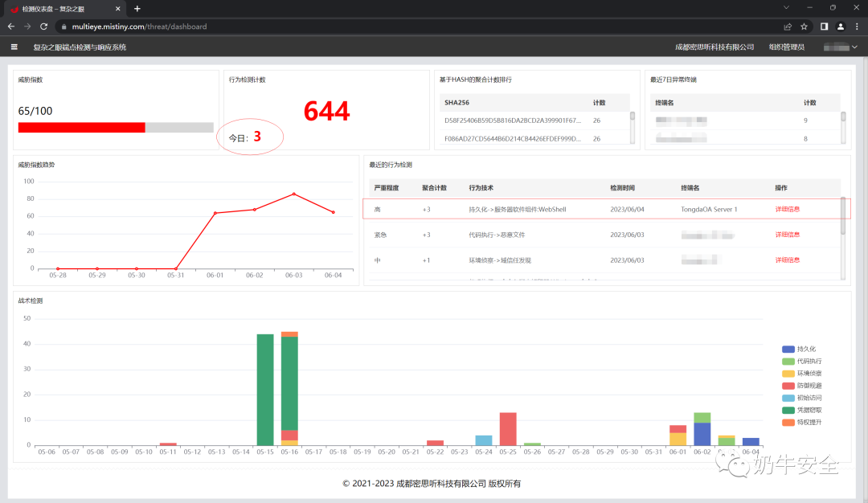
Task: Click the threat index progress bar
Action: pos(116,127)
